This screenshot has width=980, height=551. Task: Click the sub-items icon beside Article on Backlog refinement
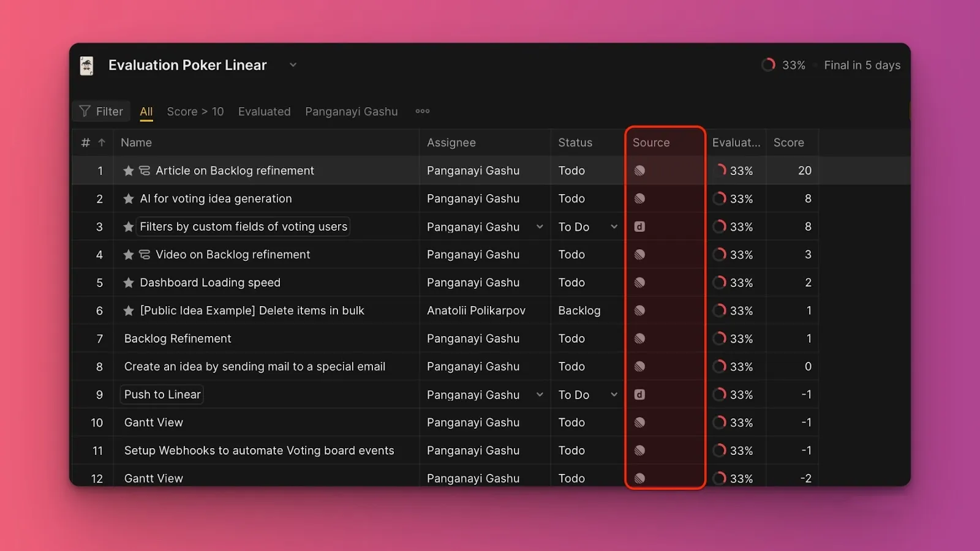(145, 171)
